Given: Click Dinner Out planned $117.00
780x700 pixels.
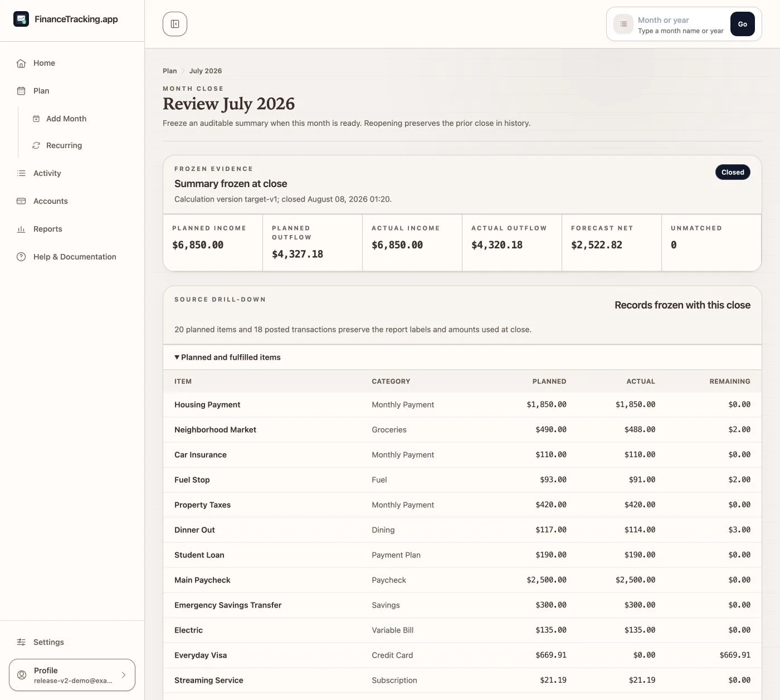Looking at the screenshot, I should coord(551,530).
